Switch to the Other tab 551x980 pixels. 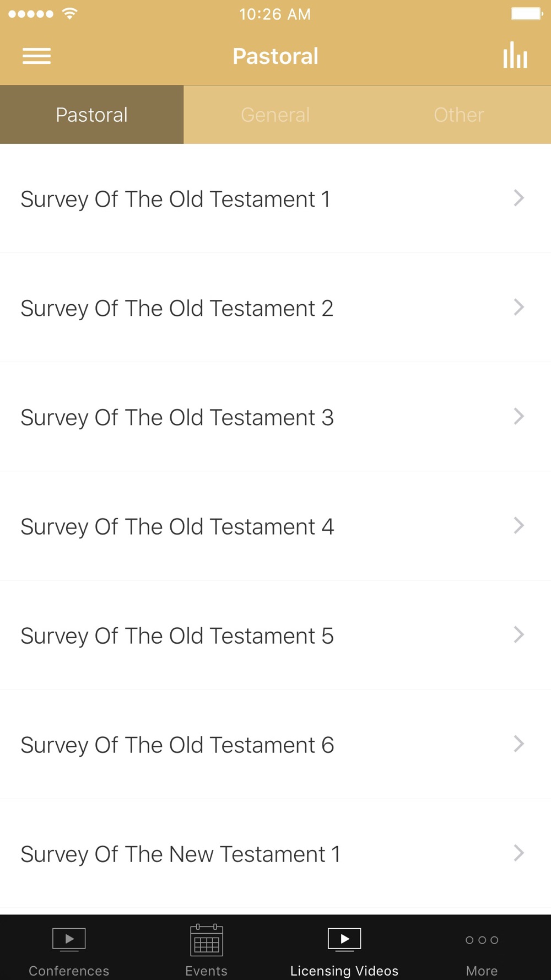[459, 115]
